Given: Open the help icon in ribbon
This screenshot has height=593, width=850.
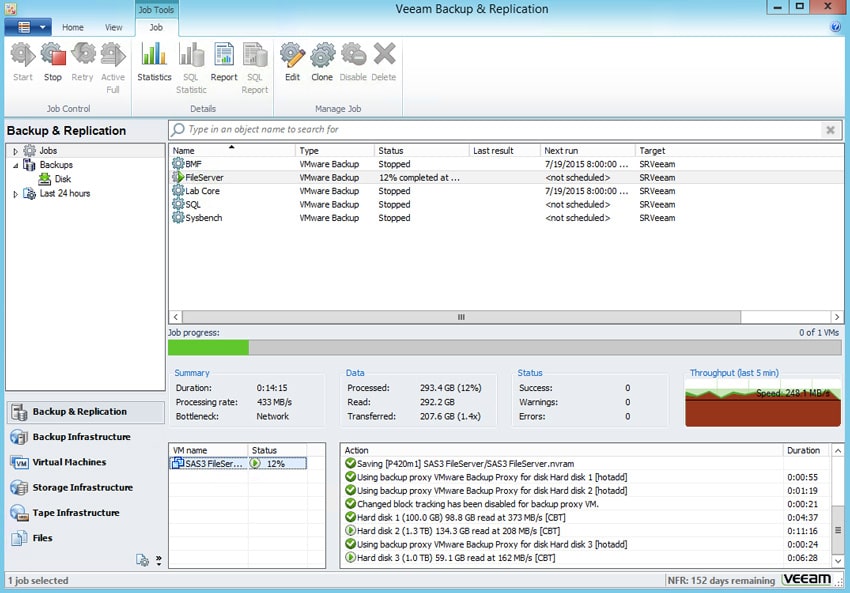Looking at the screenshot, I should (835, 27).
